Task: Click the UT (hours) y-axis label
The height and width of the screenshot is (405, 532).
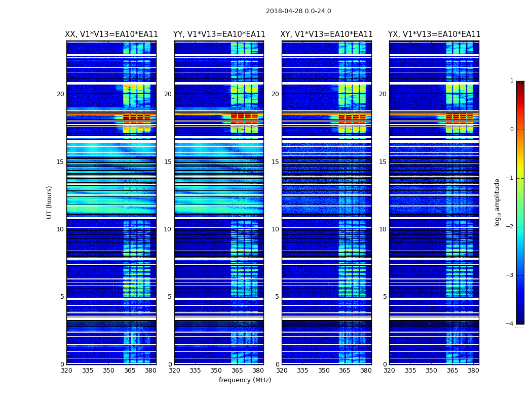Action: pyautogui.click(x=50, y=202)
